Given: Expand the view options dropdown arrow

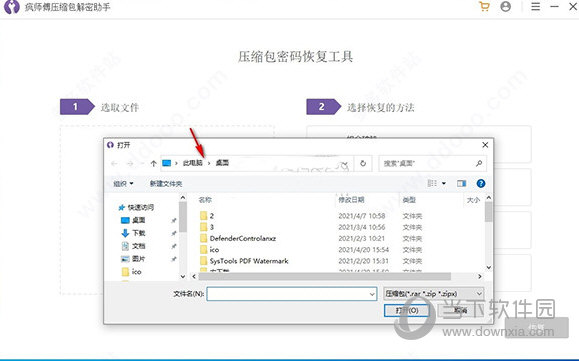Looking at the screenshot, I should pos(444,183).
